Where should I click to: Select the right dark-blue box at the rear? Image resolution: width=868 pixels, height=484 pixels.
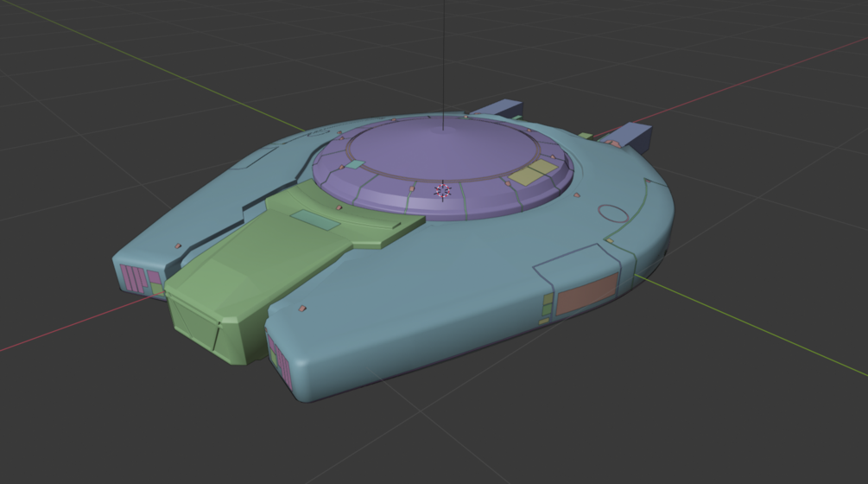point(630,137)
